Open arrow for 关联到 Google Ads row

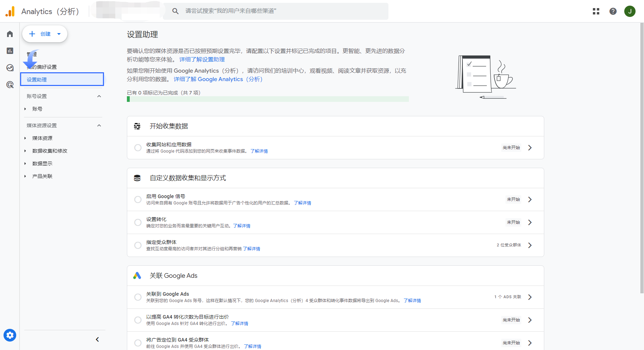[x=530, y=297]
